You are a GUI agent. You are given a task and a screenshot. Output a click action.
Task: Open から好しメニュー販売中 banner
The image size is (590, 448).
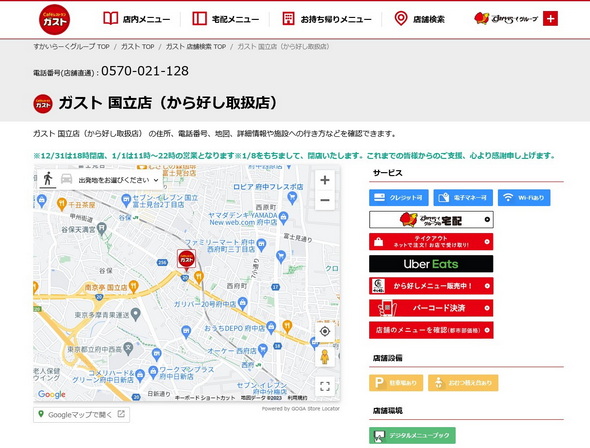pyautogui.click(x=431, y=286)
